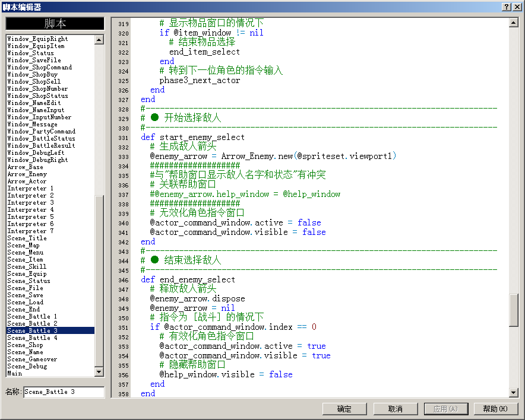Click the 帮助(H) help button
This screenshot has height=420, width=525.
coord(495,409)
